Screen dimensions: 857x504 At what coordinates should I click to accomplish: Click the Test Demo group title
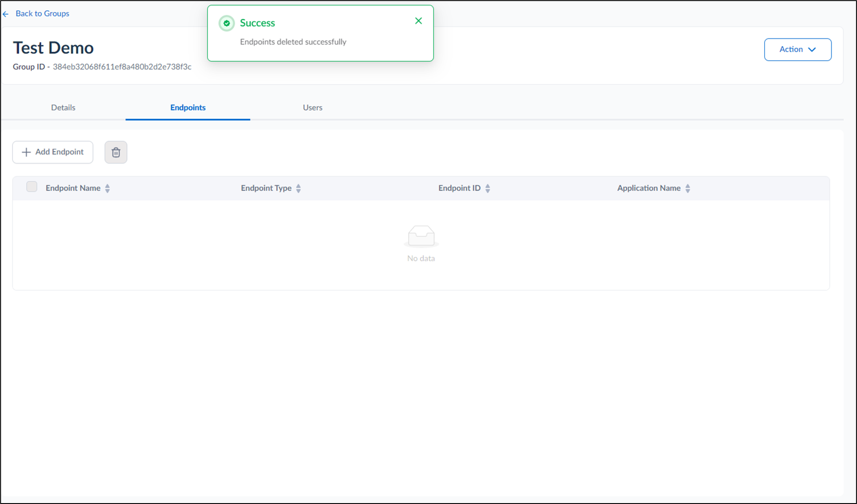click(53, 48)
